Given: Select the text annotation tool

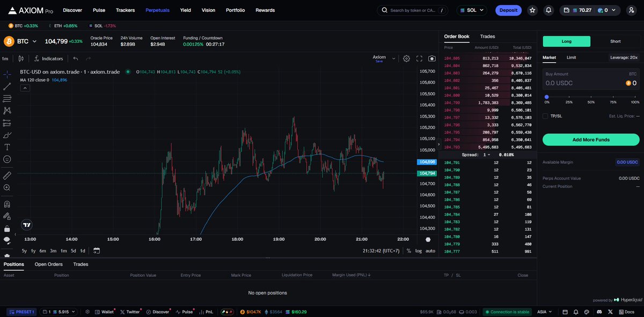Looking at the screenshot, I should (7, 147).
